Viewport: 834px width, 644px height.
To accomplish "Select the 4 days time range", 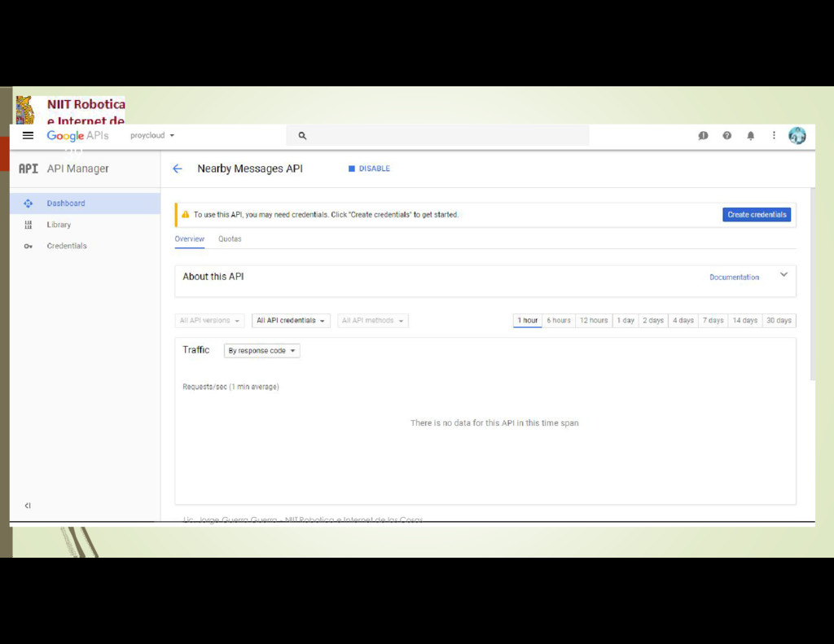I will tap(683, 321).
